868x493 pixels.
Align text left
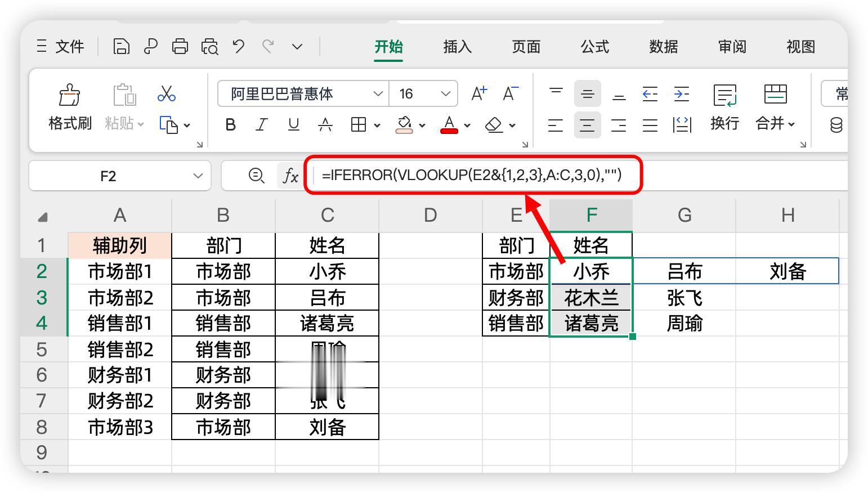pos(556,124)
